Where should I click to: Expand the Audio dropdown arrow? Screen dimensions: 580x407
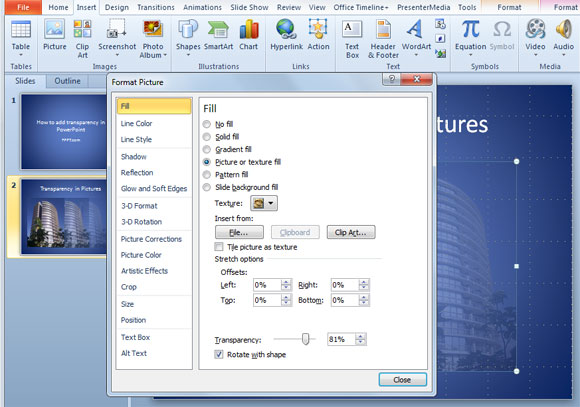(563, 55)
